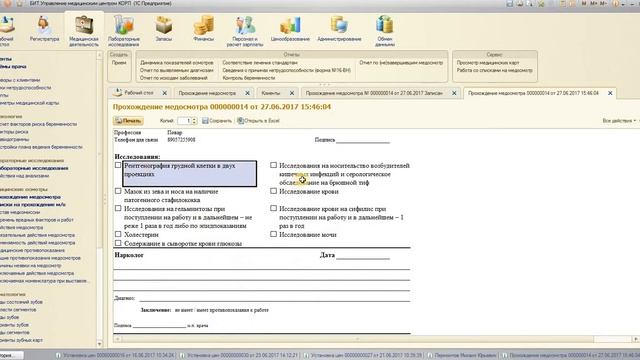Open the Персонал и расчет зарплаты section

(245, 31)
